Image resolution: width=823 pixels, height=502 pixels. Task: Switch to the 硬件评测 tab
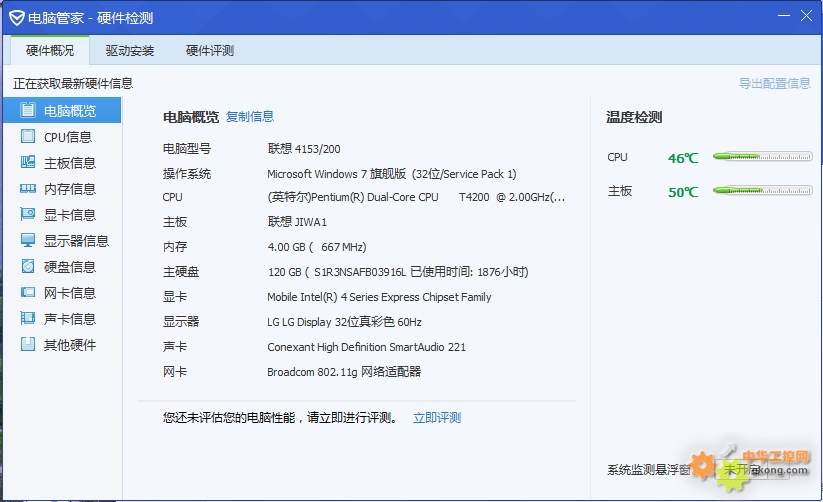pyautogui.click(x=210, y=50)
